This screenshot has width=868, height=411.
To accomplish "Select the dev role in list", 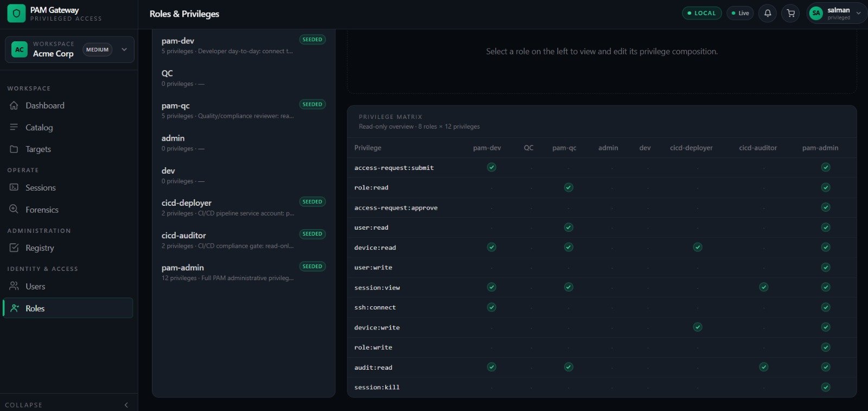I will pos(244,175).
